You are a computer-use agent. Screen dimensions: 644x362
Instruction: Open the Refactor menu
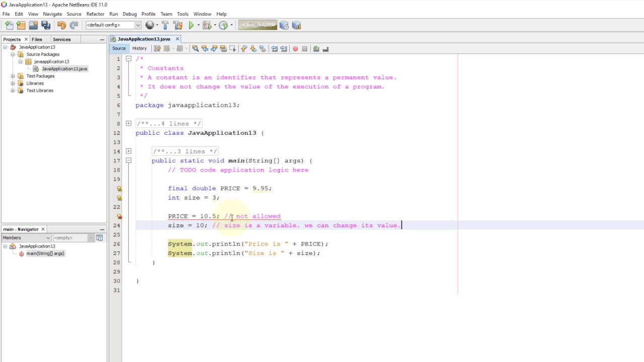click(95, 14)
